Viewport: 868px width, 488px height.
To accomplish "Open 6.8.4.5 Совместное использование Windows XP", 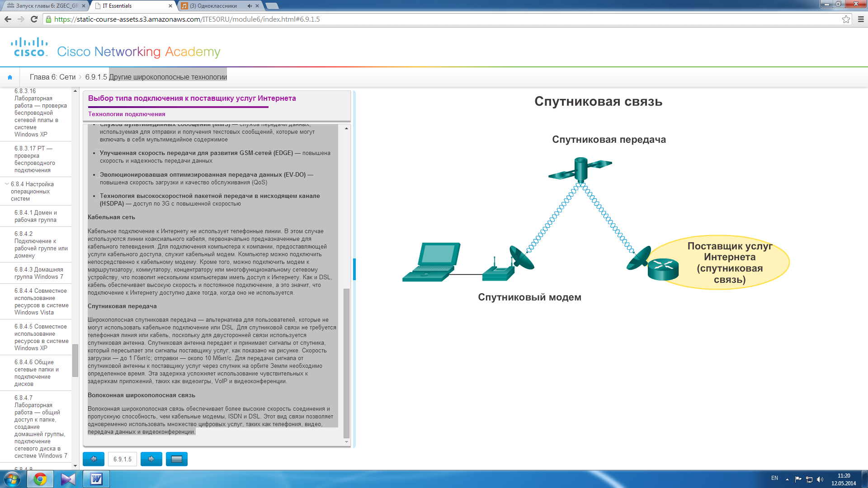I will (x=41, y=338).
